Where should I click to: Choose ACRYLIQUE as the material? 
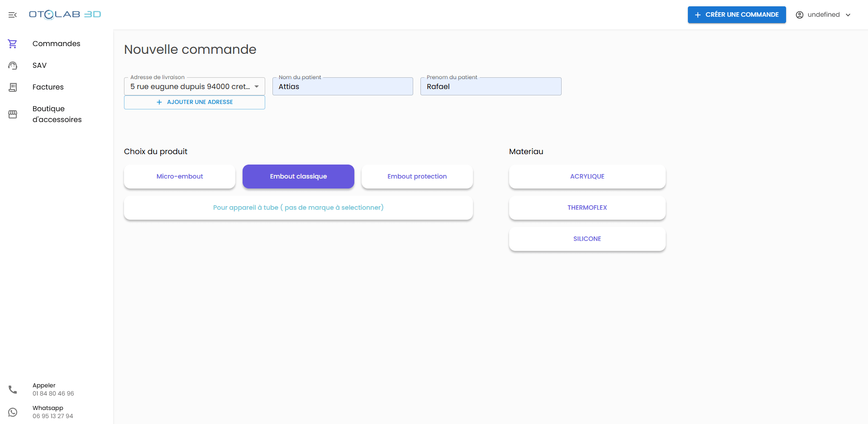point(587,176)
